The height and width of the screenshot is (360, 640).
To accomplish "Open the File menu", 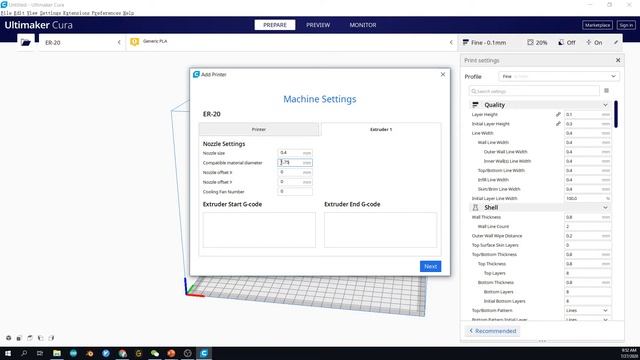I will pos(6,13).
